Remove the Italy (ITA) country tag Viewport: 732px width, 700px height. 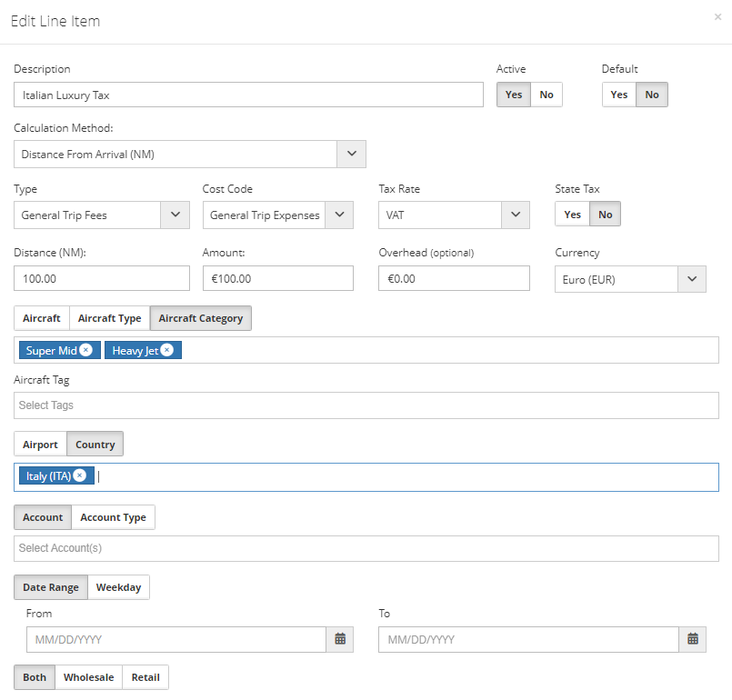tap(80, 476)
